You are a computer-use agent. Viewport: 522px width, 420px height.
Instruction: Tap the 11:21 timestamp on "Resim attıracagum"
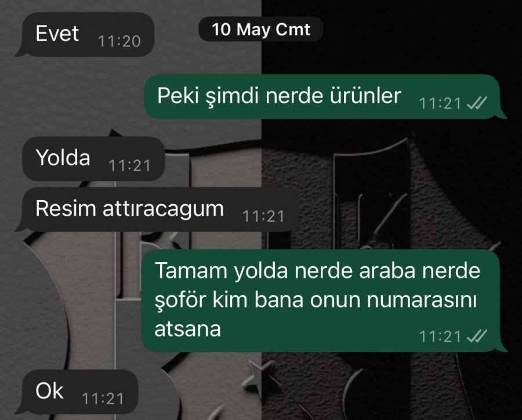tap(263, 216)
